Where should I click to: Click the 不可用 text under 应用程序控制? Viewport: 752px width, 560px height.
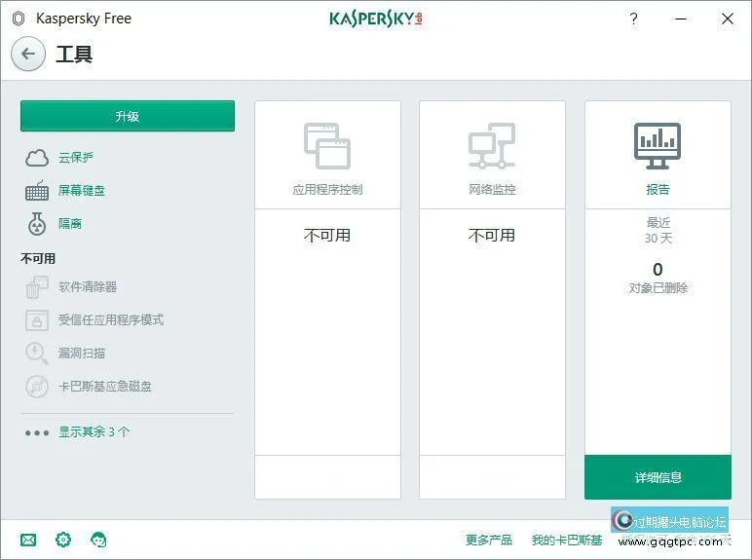[x=327, y=236]
